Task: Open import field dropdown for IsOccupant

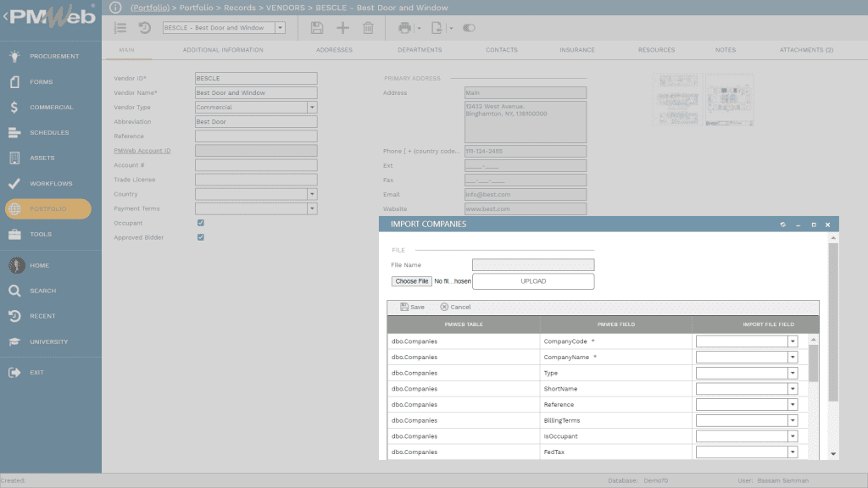Action: 793,436
